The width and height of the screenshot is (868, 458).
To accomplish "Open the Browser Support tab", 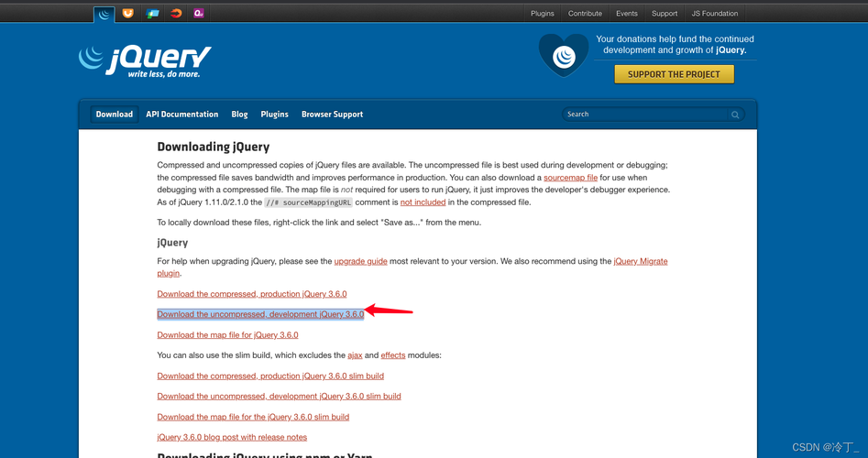I will 332,114.
